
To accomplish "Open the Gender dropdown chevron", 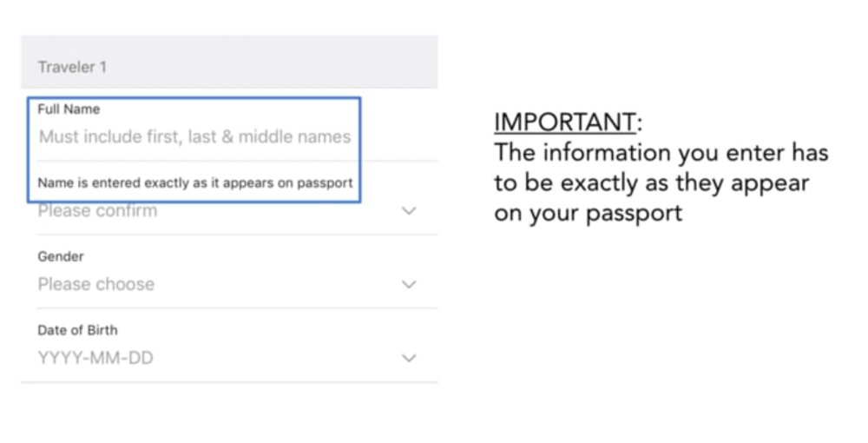I will (x=410, y=285).
